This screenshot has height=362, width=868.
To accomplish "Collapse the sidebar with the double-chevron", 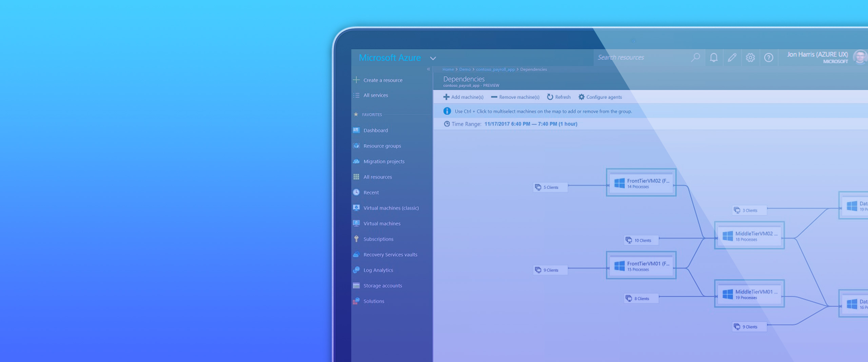I will tap(429, 69).
